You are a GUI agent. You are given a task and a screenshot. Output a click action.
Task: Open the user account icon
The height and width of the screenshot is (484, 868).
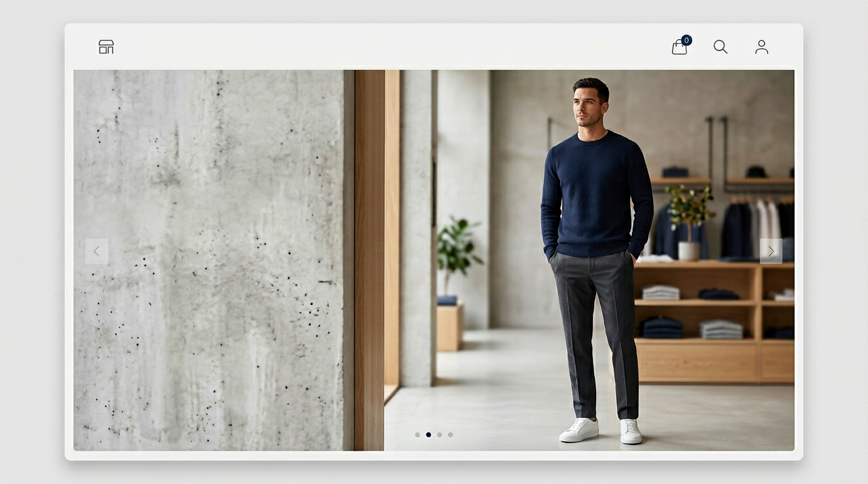(761, 47)
